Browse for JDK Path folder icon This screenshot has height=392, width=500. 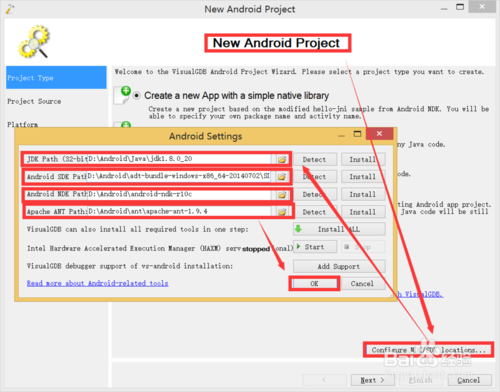pos(282,159)
